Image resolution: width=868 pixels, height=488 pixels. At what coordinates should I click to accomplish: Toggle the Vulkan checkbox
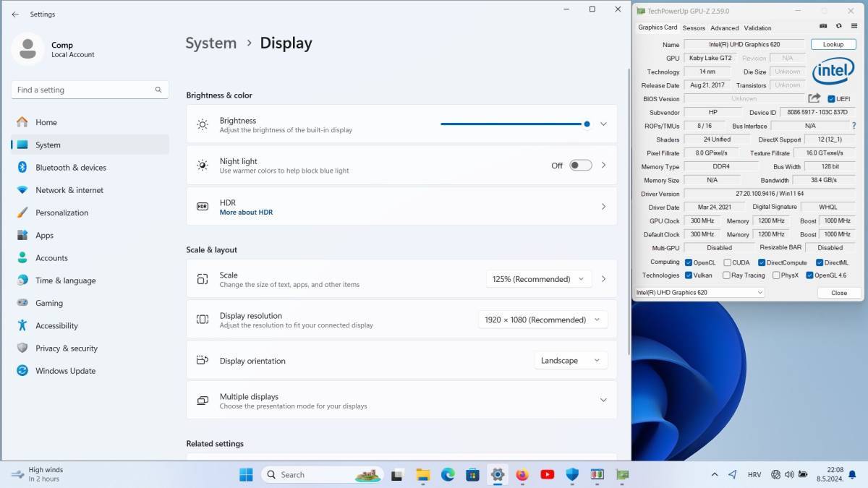tap(689, 275)
